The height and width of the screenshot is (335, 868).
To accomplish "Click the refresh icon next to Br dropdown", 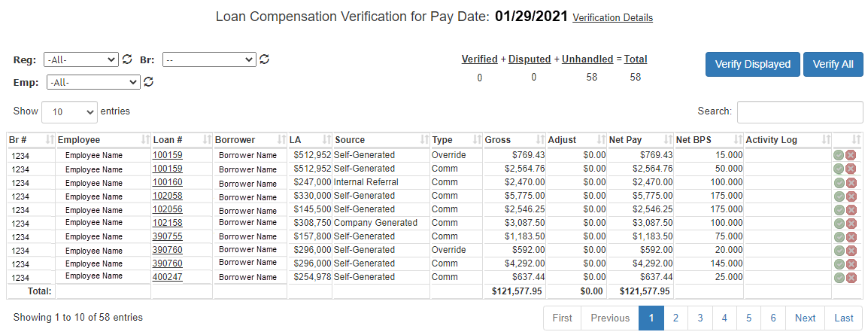I will (264, 59).
